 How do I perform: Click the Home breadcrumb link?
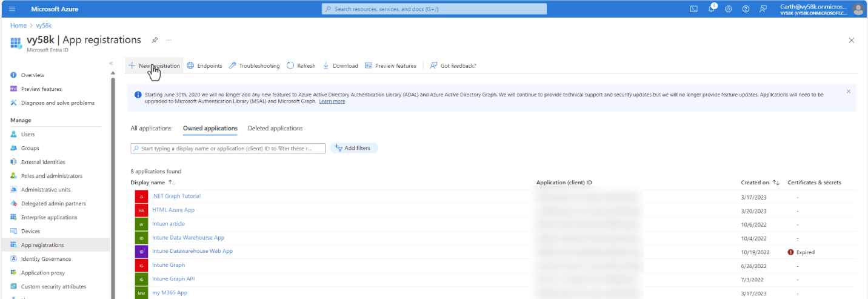(18, 25)
